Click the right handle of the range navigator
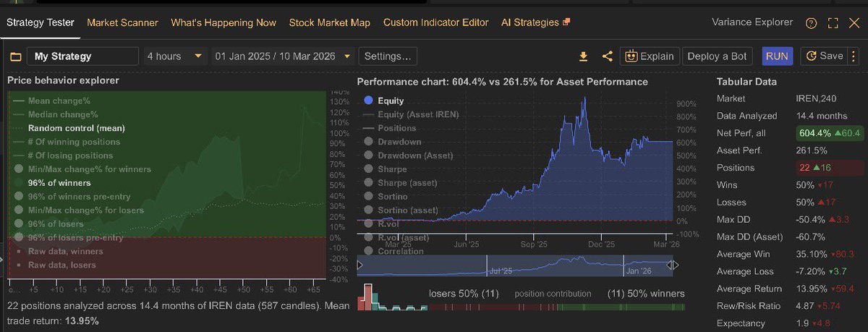Image resolution: width=868 pixels, height=332 pixels. 673,265
